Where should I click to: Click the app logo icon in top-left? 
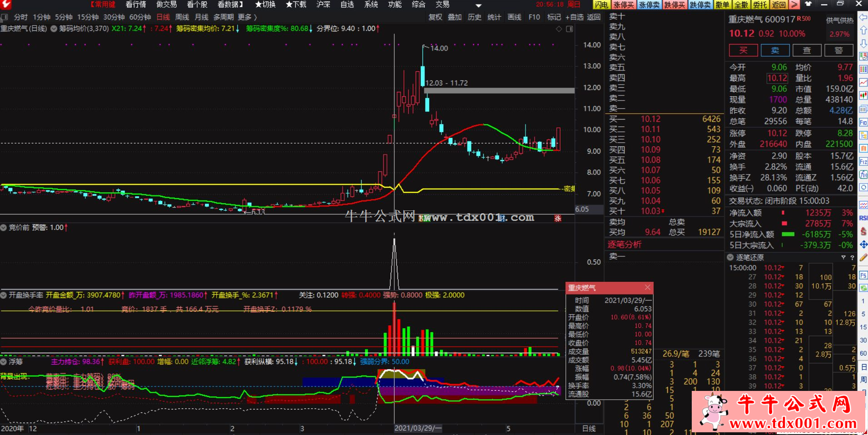point(6,5)
